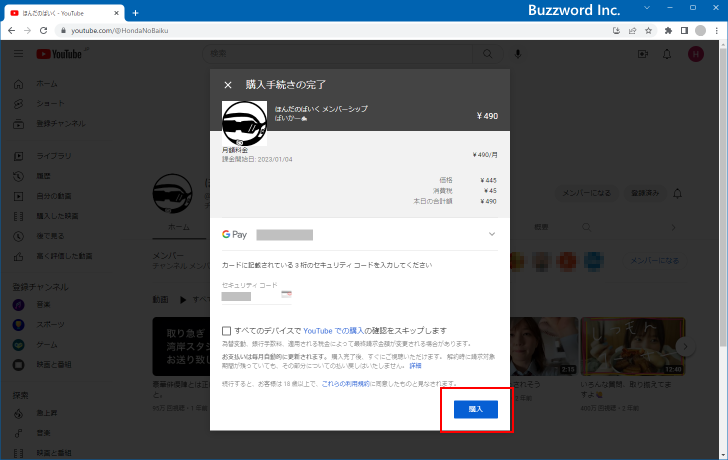Open the YouTube での購入 link
Image resolution: width=728 pixels, height=460 pixels.
(x=333, y=331)
